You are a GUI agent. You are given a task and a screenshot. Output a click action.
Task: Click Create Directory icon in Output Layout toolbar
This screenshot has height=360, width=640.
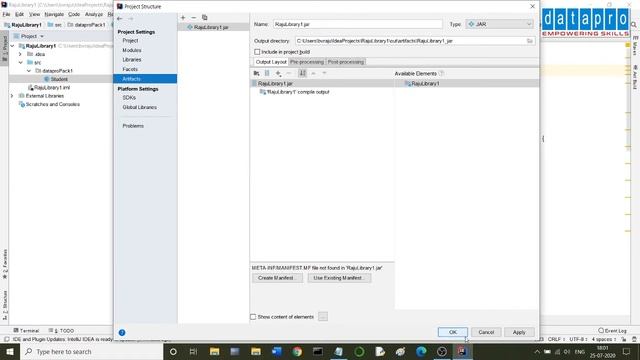coord(256,73)
